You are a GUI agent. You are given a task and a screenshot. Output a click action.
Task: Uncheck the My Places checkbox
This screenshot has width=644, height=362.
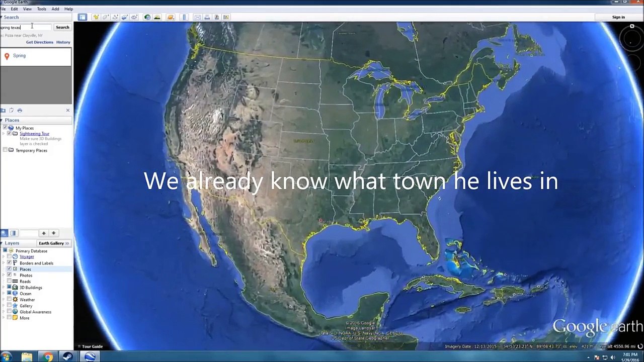click(x=5, y=128)
